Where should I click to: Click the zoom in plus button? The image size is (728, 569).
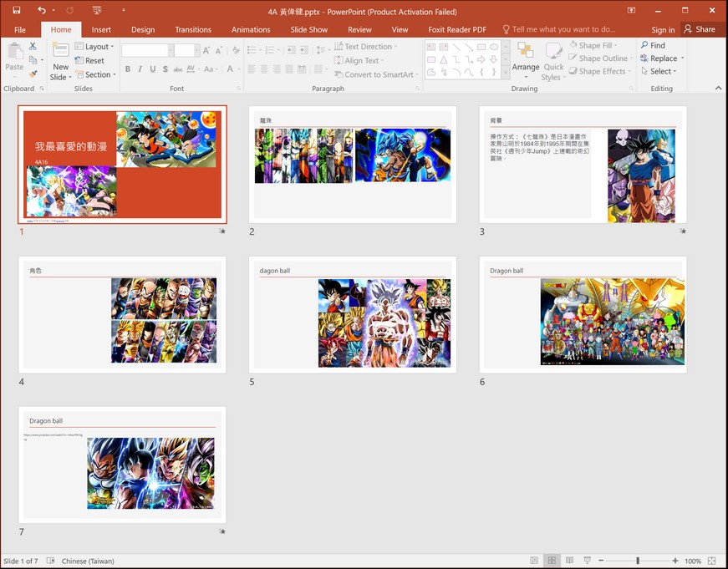click(675, 561)
